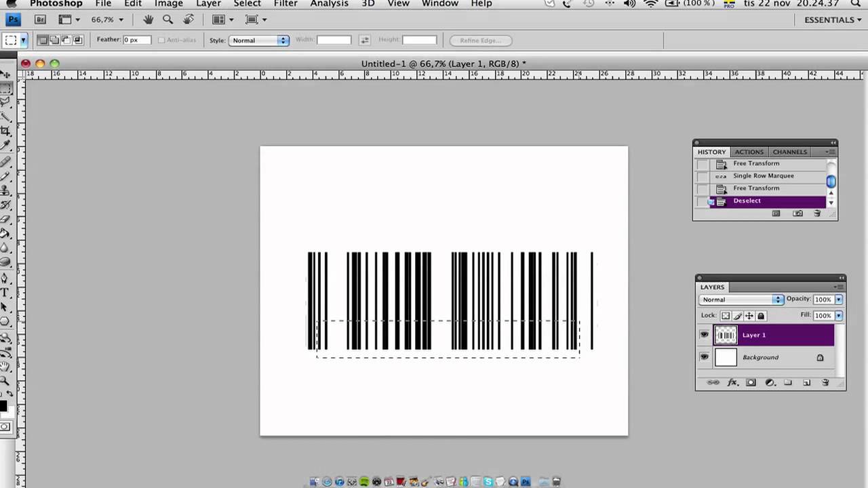The height and width of the screenshot is (488, 868).
Task: Delete layer using Layers trash icon
Action: 825,383
